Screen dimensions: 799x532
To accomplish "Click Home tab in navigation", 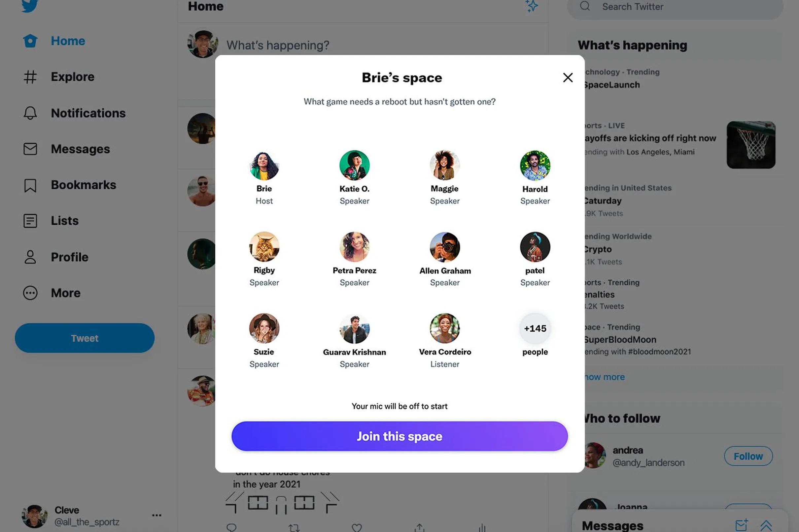I will coord(68,40).
